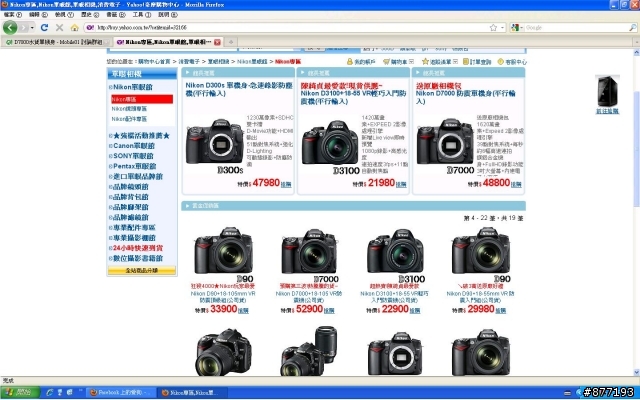Close the Nikon專區 tab
640x400 pixels.
click(x=217, y=42)
